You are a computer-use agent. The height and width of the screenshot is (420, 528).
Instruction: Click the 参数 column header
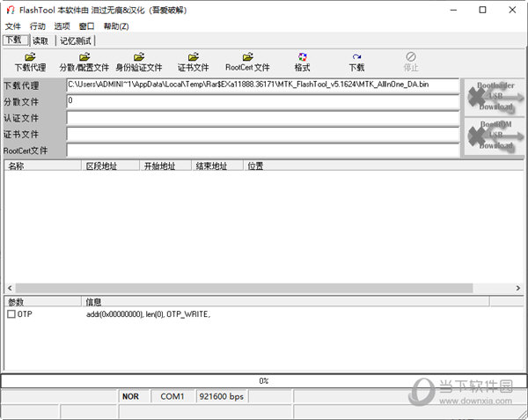(x=43, y=302)
